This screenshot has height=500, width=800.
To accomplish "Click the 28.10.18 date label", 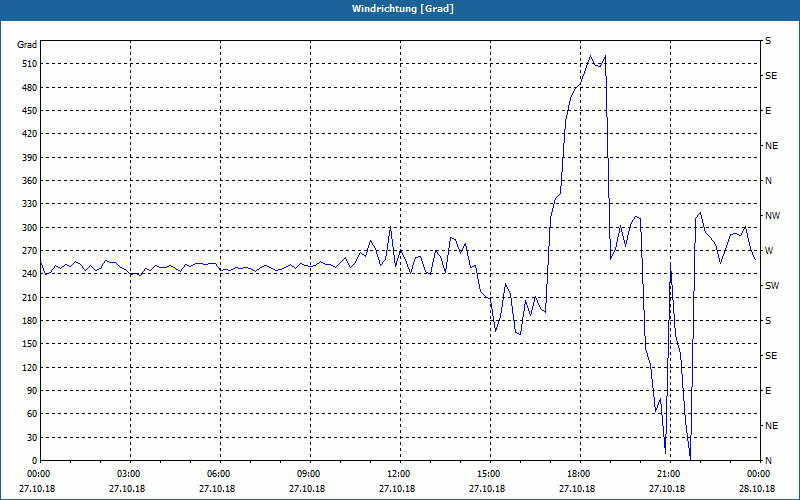I will pyautogui.click(x=756, y=489).
